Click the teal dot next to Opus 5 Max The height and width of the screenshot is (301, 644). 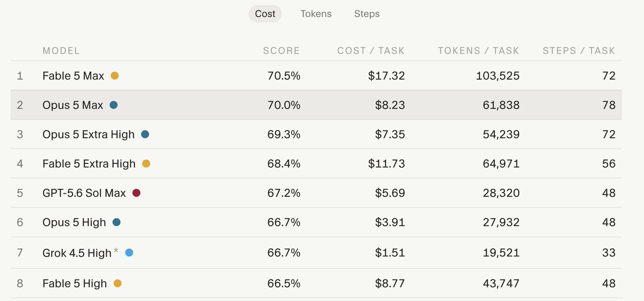pyautogui.click(x=113, y=105)
